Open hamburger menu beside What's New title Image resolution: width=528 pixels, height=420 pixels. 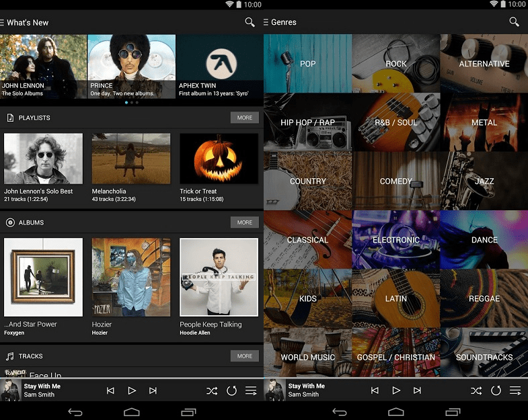2,23
